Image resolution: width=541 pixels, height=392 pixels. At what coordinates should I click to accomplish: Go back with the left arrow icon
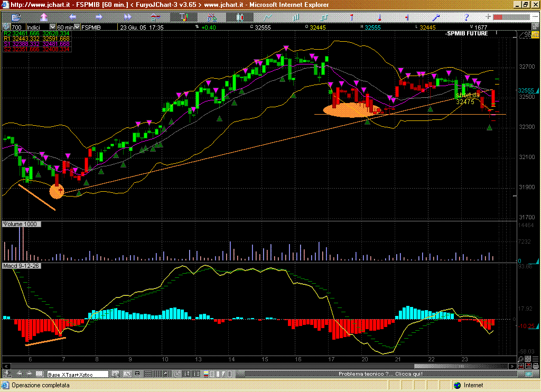tap(73, 17)
